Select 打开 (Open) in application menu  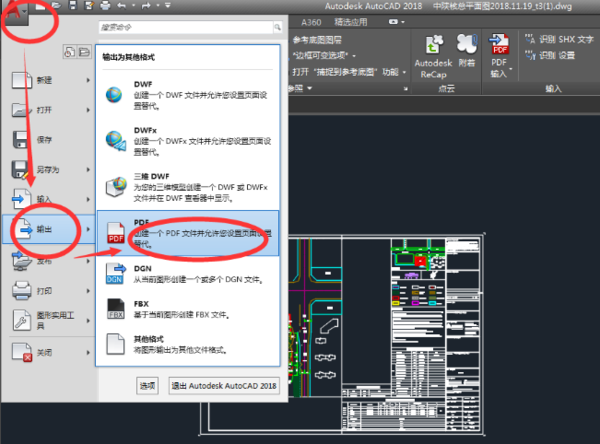pos(50,110)
